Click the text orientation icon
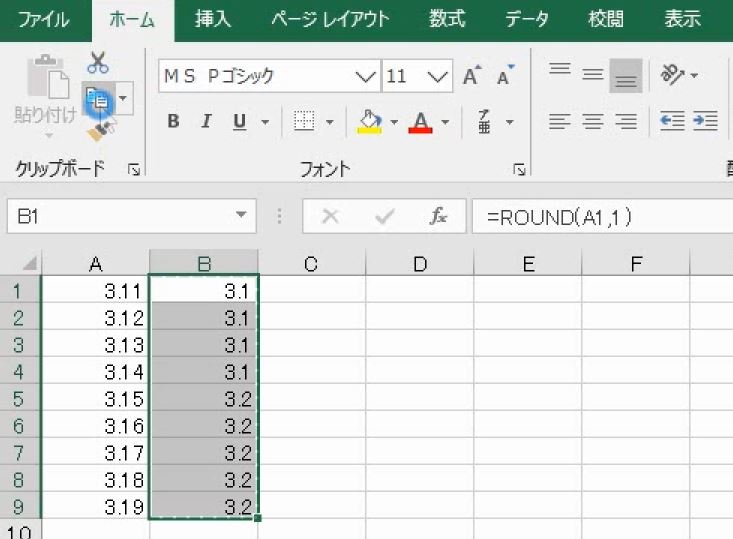733x539 pixels. click(x=673, y=74)
